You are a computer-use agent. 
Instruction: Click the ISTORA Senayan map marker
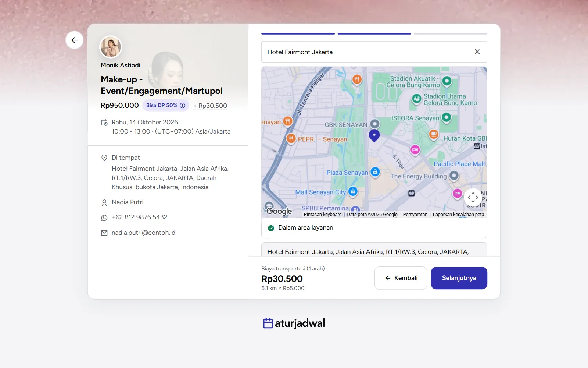447,117
